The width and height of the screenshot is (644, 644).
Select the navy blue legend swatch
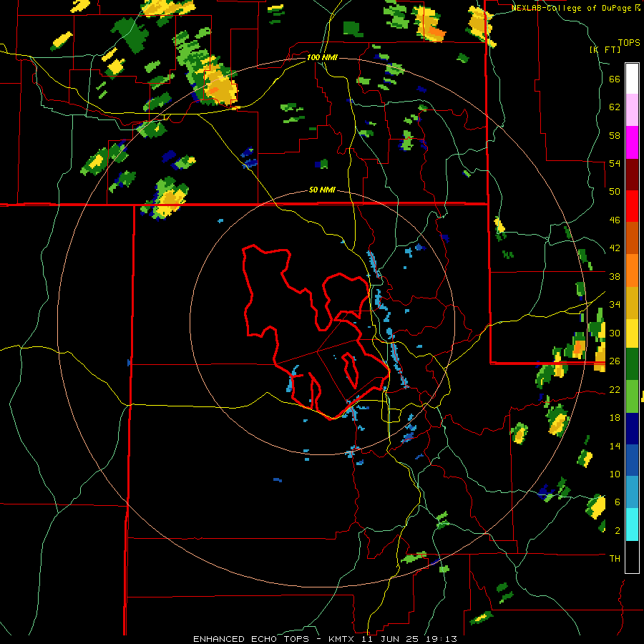tap(632, 429)
